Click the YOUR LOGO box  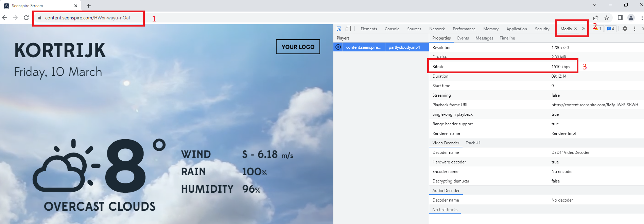coord(298,47)
